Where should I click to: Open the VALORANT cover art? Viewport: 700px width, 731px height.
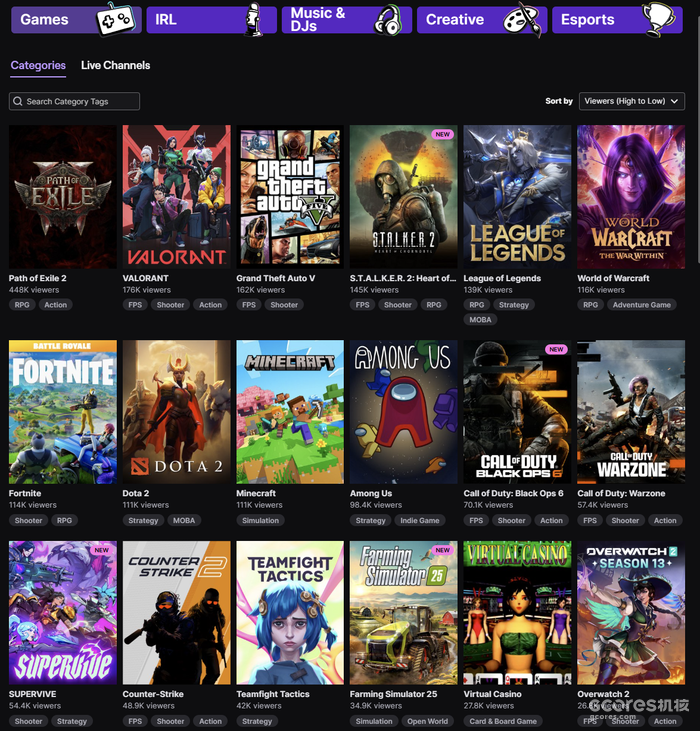[176, 197]
